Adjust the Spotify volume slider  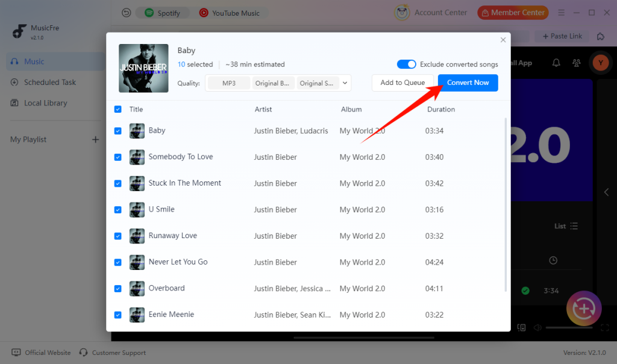point(569,327)
